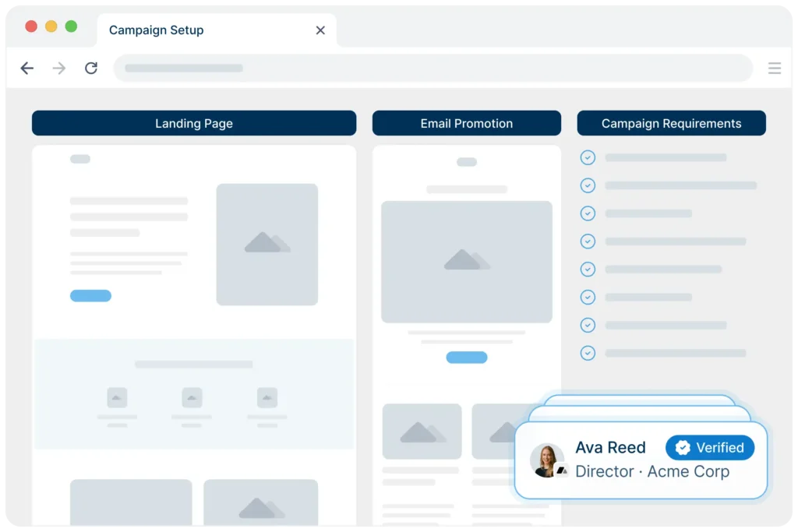Open the hamburger menu icon

tap(774, 69)
